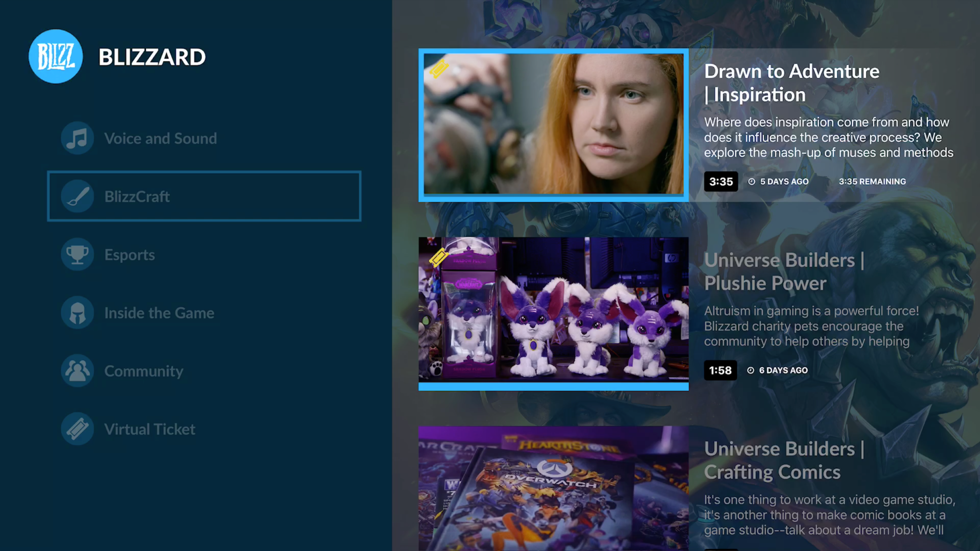The height and width of the screenshot is (551, 980).
Task: Click the Blizzard logo icon
Action: [x=56, y=56]
